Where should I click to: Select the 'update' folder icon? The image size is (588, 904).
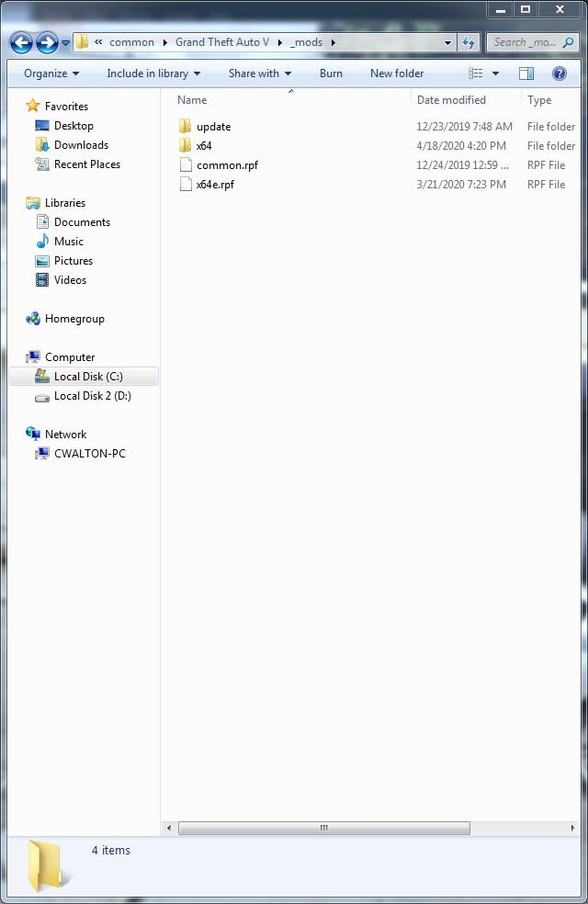pyautogui.click(x=185, y=126)
